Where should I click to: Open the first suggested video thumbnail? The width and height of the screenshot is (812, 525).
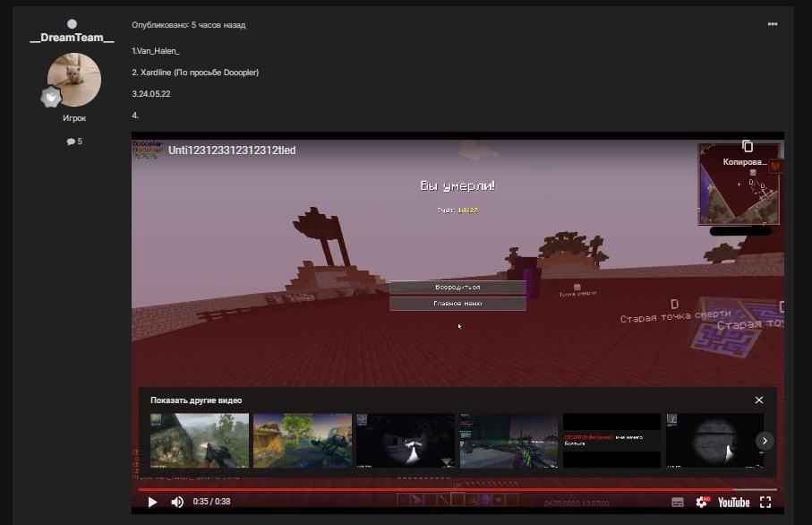coord(200,440)
